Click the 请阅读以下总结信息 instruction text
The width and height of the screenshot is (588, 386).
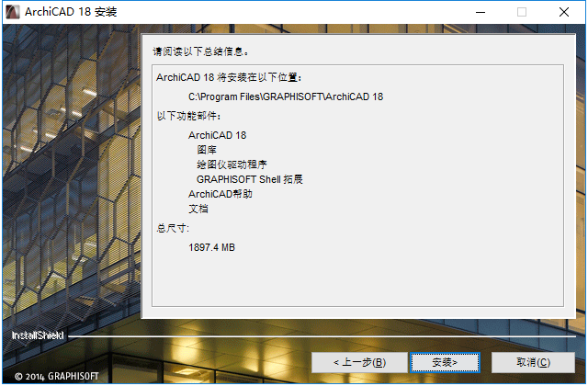(x=200, y=51)
